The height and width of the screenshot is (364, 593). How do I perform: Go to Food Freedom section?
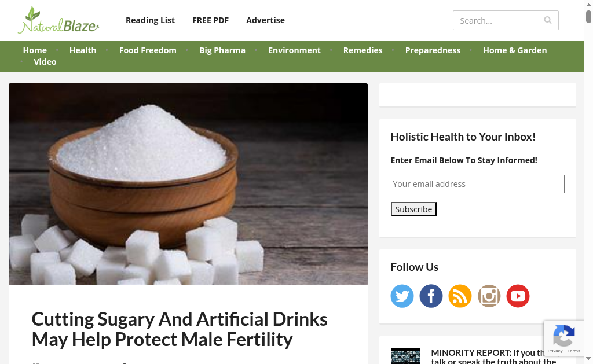point(148,50)
